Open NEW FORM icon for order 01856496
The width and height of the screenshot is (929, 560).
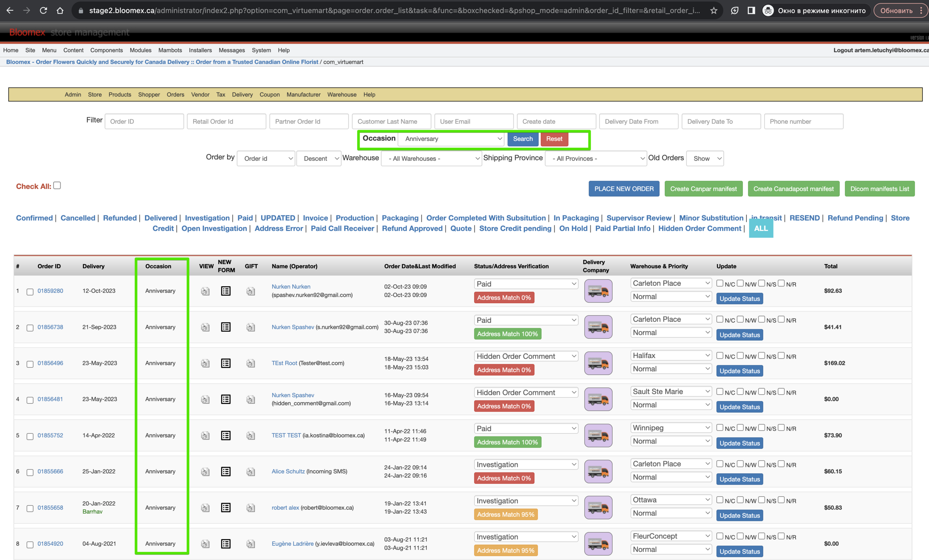225,363
